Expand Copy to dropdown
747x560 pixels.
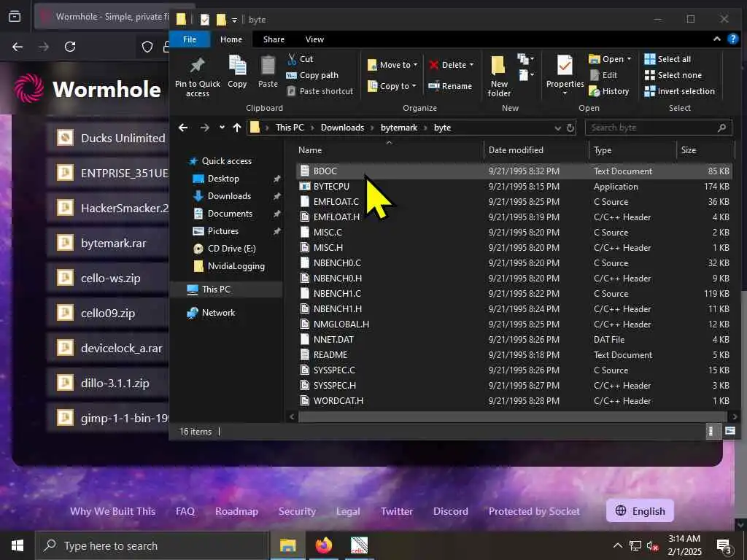point(414,86)
